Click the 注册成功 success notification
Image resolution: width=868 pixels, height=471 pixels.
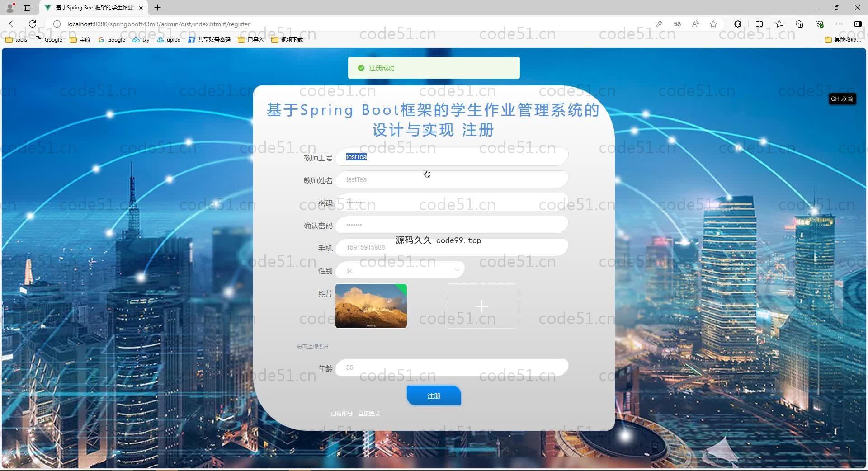[434, 68]
